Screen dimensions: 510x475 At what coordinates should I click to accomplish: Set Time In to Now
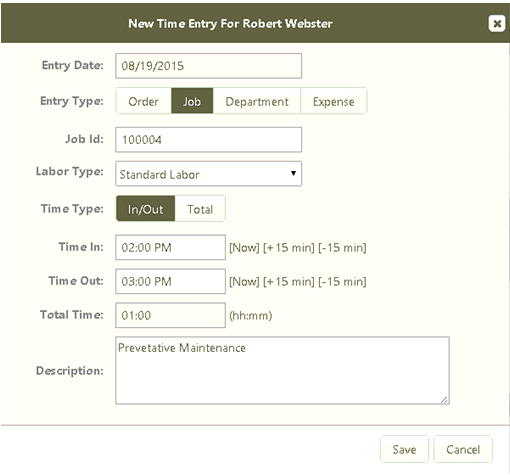[x=244, y=248]
